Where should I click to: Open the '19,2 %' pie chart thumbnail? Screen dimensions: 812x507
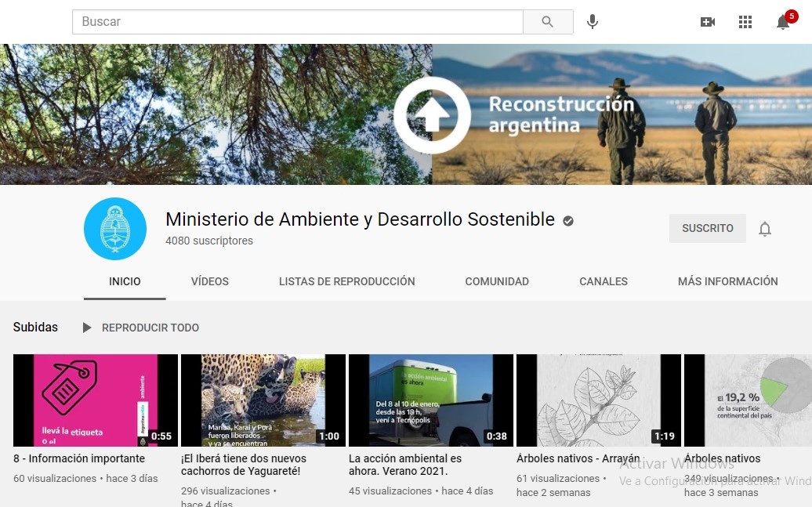(748, 400)
